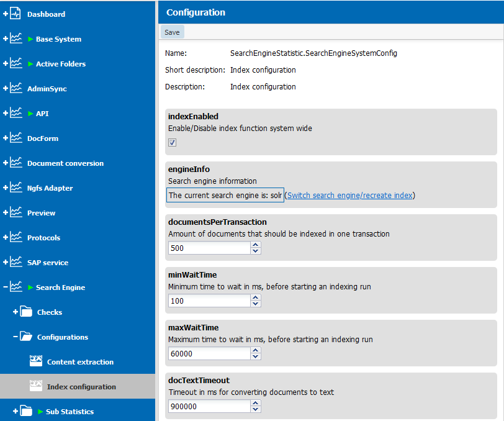The width and height of the screenshot is (504, 421).
Task: Focus the maxWaitTime field showing 60000
Action: coord(209,353)
